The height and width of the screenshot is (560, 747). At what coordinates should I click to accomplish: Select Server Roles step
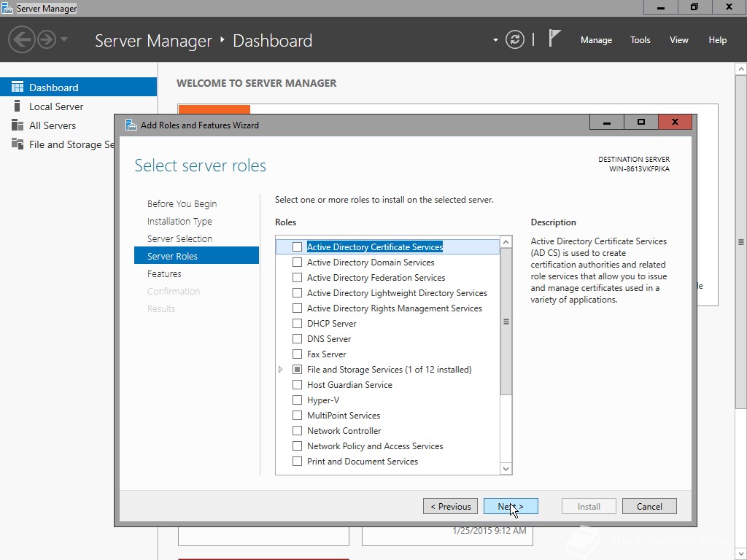coord(196,256)
